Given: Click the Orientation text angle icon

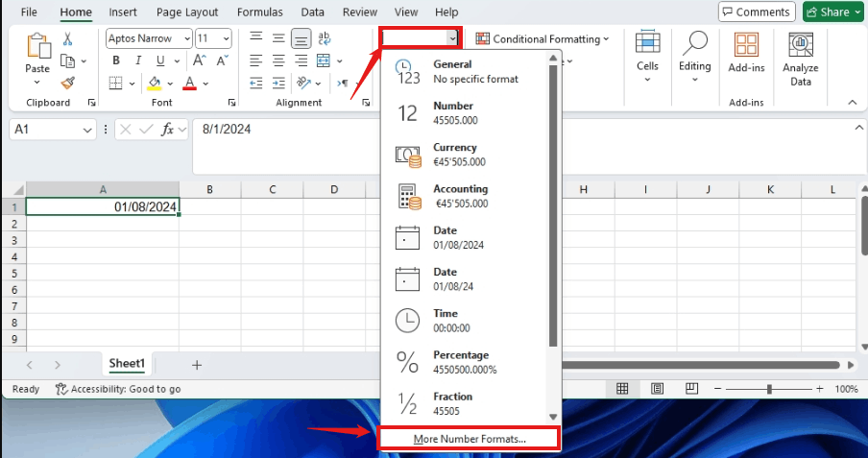Looking at the screenshot, I should tap(303, 84).
